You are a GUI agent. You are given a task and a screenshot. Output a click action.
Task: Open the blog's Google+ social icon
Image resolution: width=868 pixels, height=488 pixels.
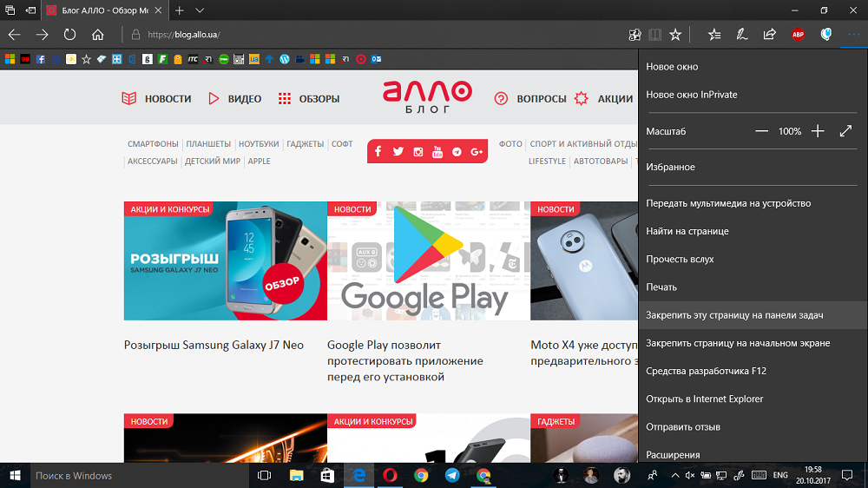click(x=476, y=151)
